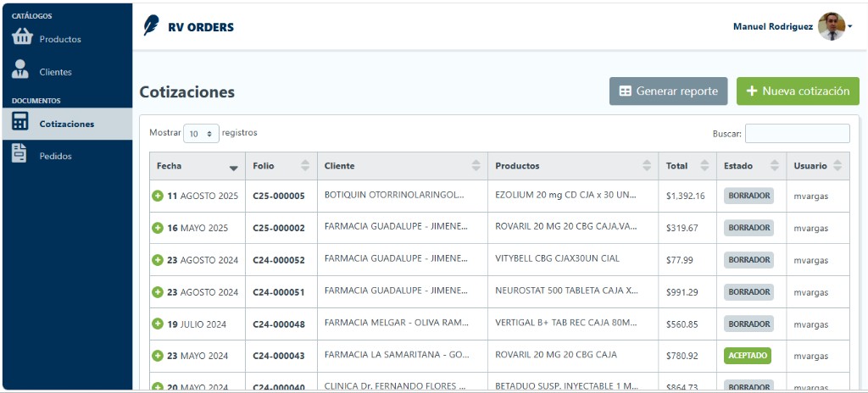Select Cotizaciones in the sidebar
Image resolution: width=868 pixels, height=393 pixels.
[x=67, y=124]
